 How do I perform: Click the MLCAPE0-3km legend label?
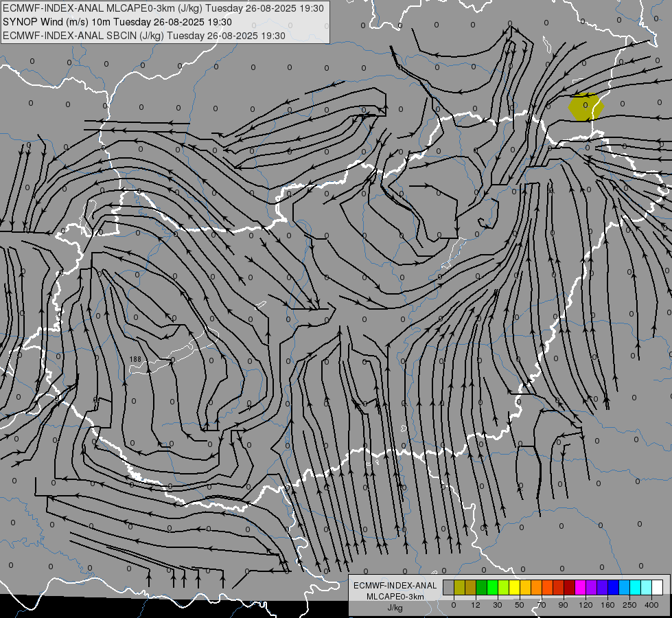coord(395,597)
